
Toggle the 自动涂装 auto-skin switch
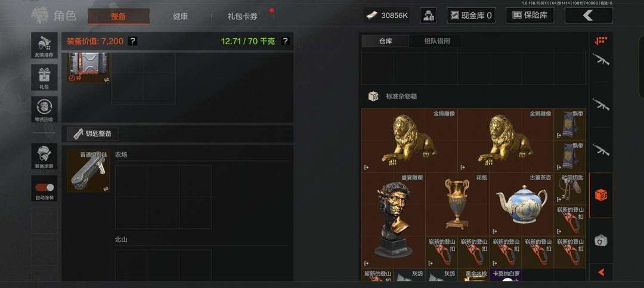click(x=44, y=188)
